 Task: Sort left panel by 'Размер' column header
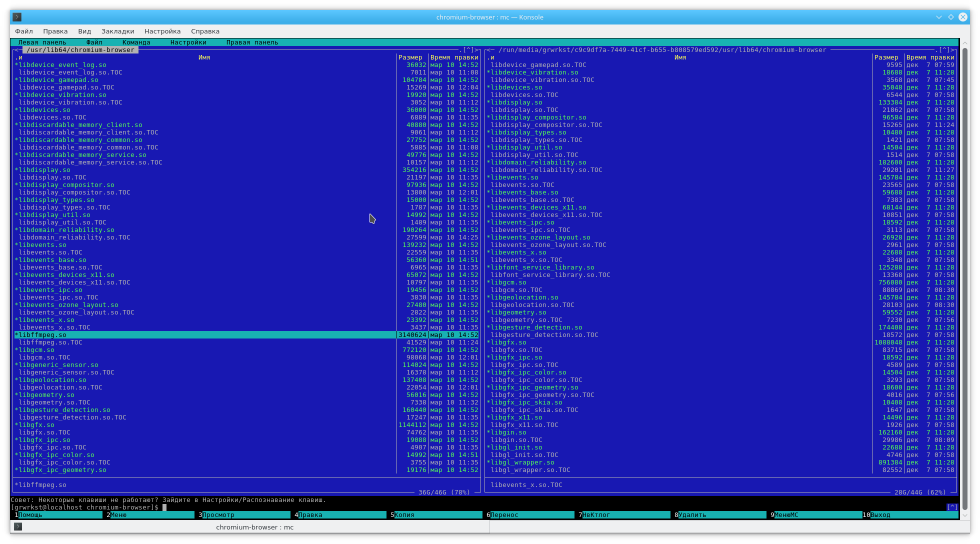(x=410, y=57)
